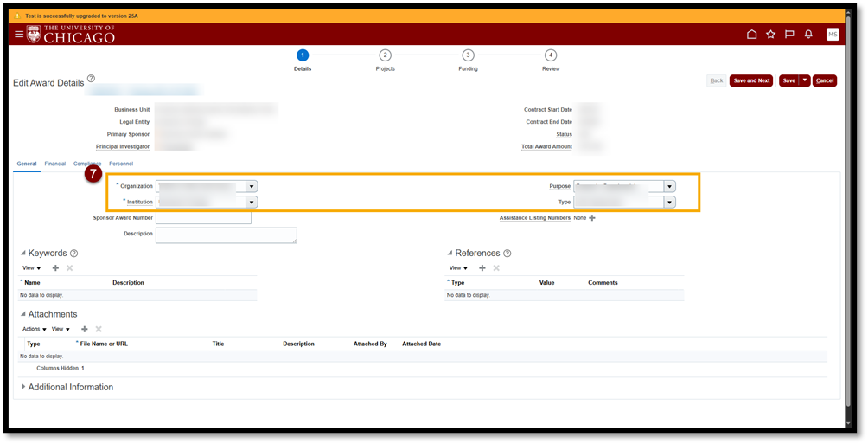Add a new keyword row
Screen dimensions: 868x444
click(55, 268)
